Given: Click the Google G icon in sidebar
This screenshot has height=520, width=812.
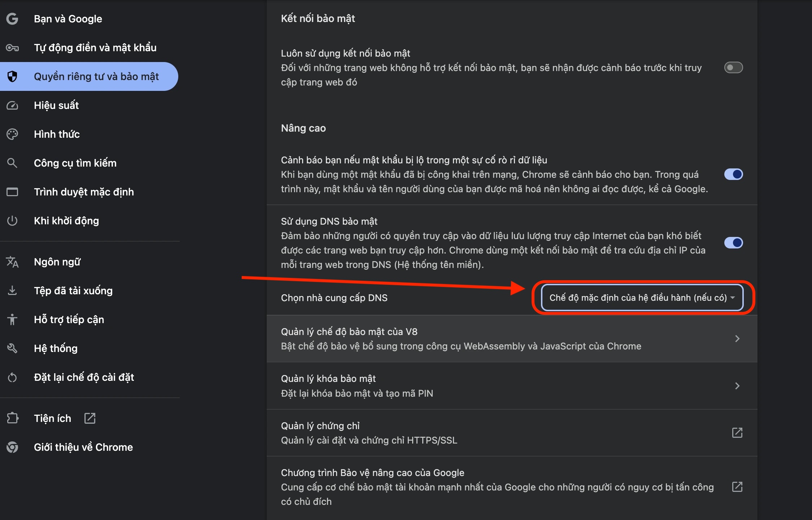Looking at the screenshot, I should pos(12,19).
